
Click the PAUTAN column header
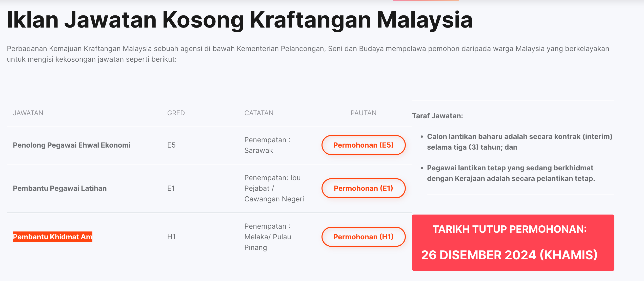click(363, 113)
